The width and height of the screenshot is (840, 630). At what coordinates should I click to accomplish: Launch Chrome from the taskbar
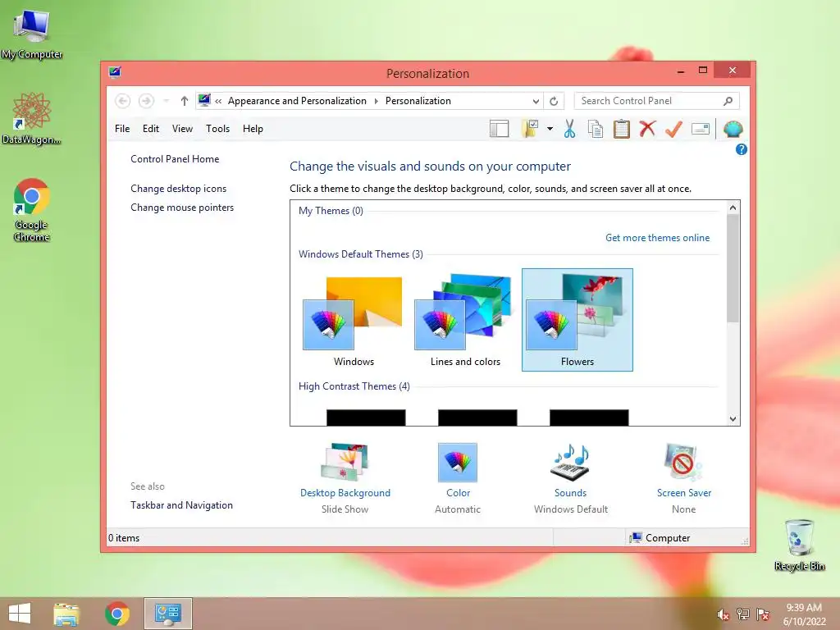117,614
